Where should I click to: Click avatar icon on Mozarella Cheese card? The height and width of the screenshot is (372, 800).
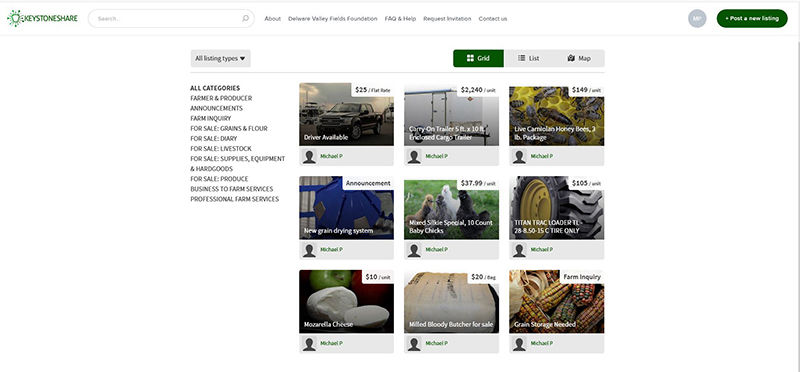point(309,344)
